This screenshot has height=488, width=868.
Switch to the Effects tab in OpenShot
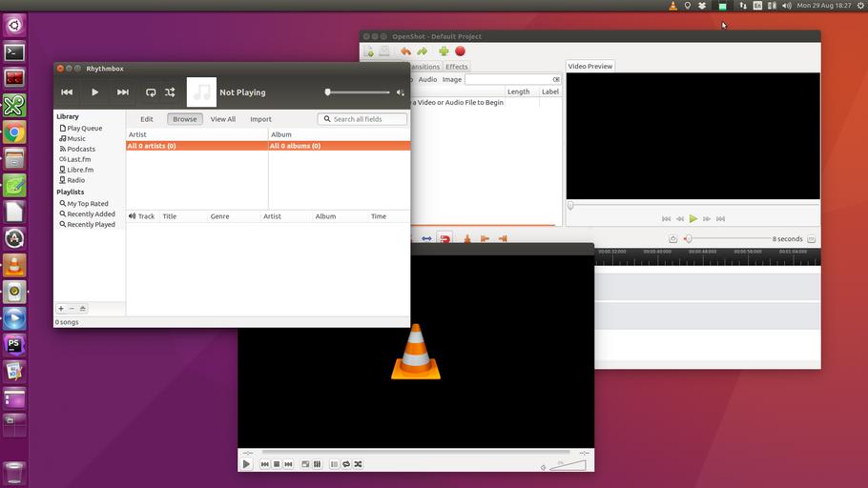[457, 67]
